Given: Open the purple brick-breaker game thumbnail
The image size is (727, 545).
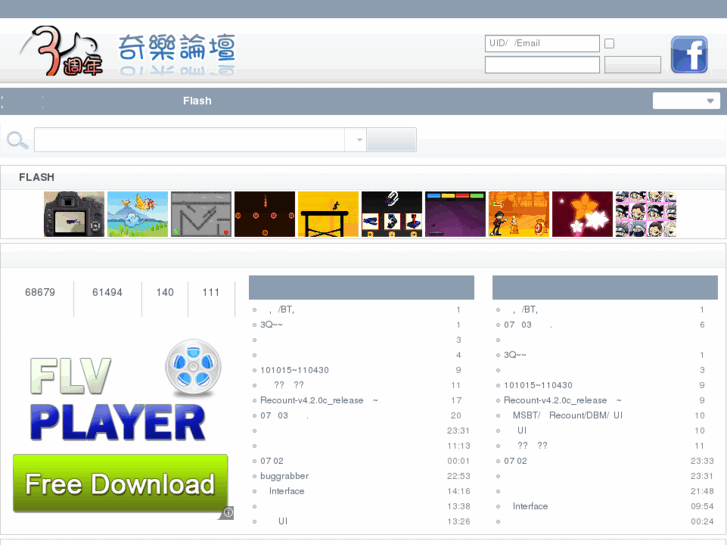Looking at the screenshot, I should [x=455, y=214].
